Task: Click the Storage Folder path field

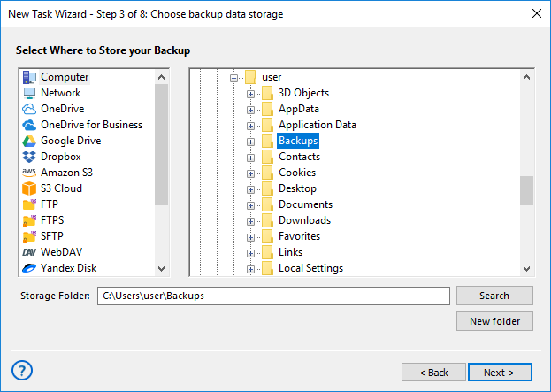Action: [x=273, y=296]
